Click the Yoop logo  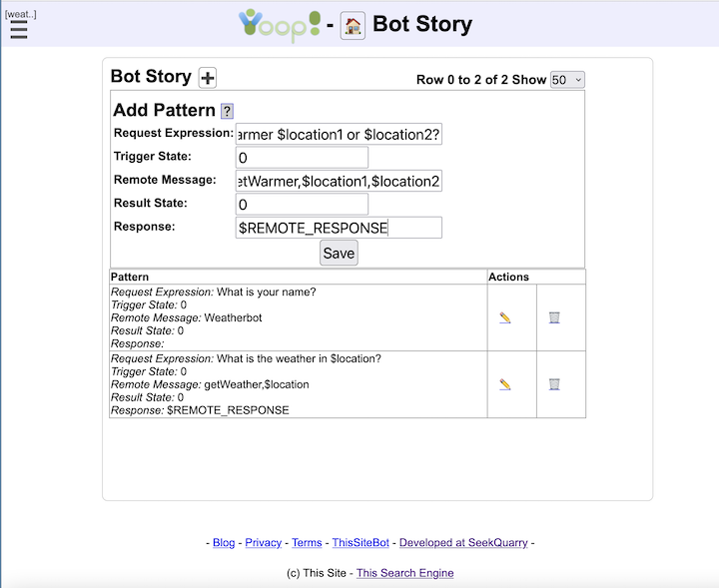tap(280, 26)
